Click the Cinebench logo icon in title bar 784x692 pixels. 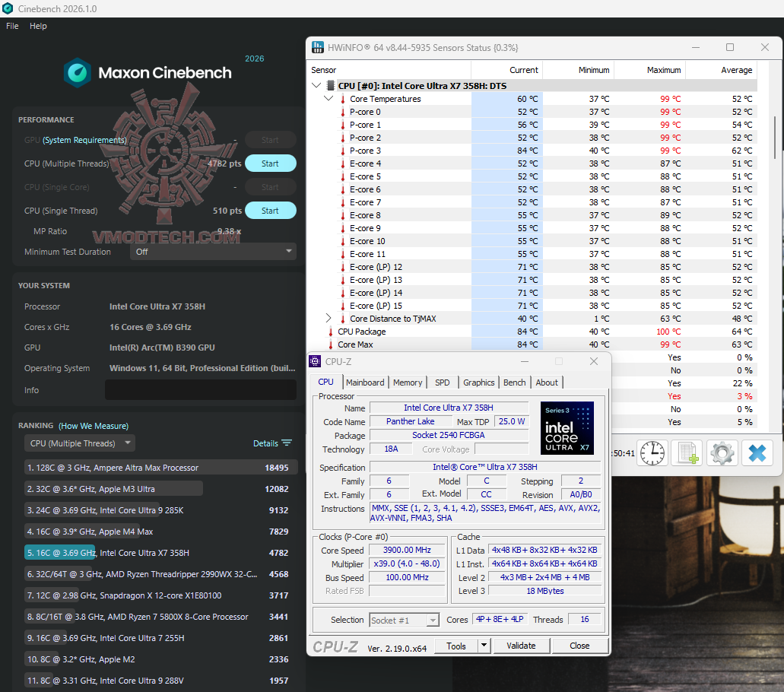(x=8, y=8)
